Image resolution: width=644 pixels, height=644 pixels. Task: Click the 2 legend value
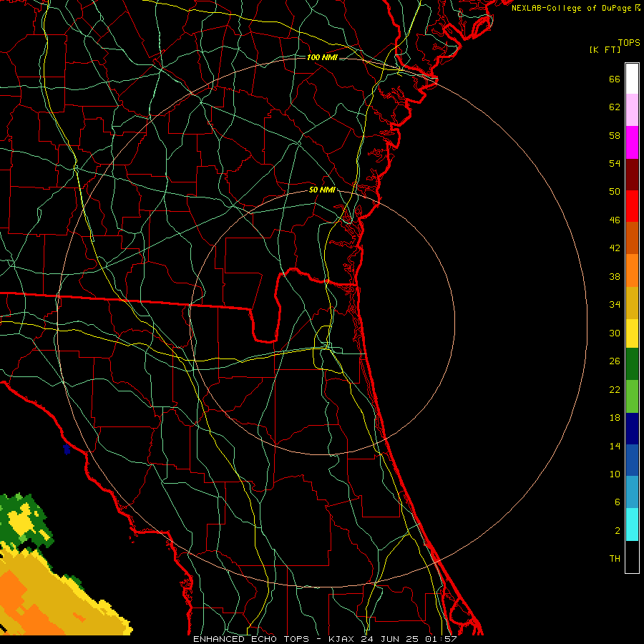pos(618,531)
